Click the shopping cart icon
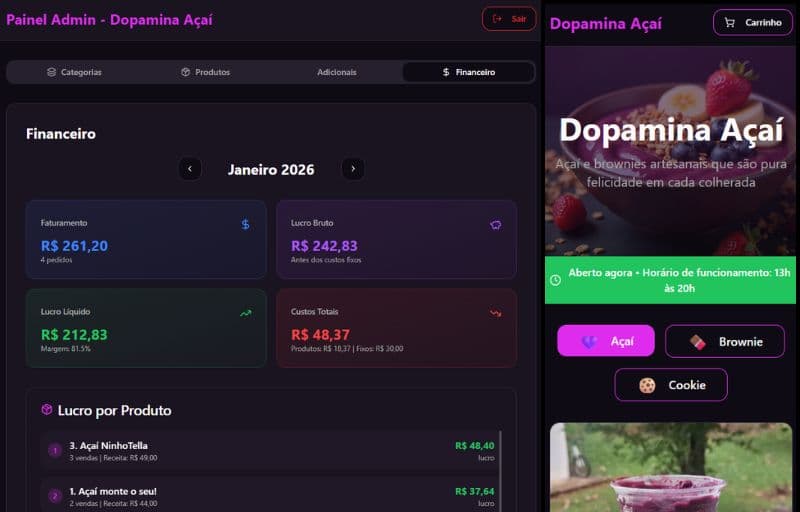The width and height of the screenshot is (800, 512). coord(730,22)
